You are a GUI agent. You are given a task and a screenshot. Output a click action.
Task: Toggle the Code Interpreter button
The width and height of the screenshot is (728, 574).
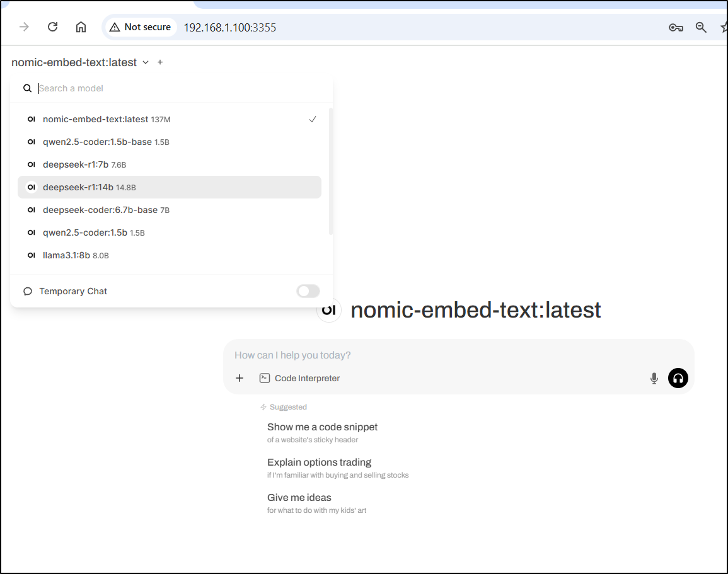tap(299, 378)
